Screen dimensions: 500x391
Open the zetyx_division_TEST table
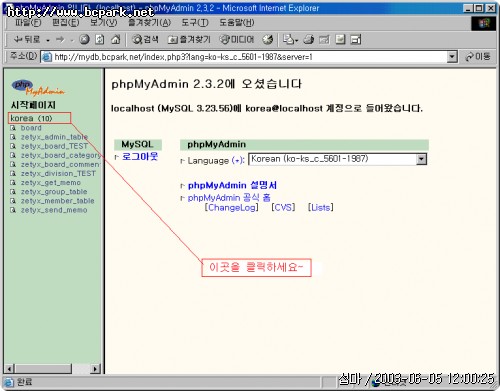[x=58, y=173]
